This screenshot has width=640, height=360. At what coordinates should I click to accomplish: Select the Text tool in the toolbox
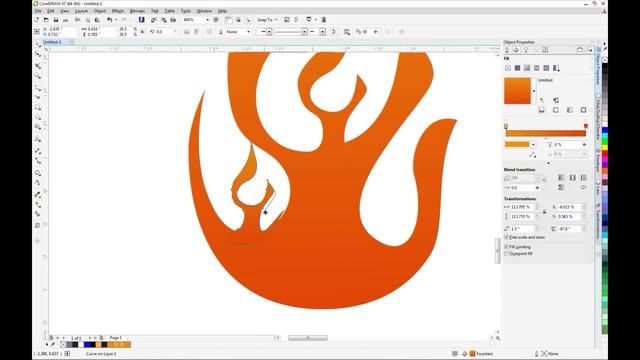point(38,139)
